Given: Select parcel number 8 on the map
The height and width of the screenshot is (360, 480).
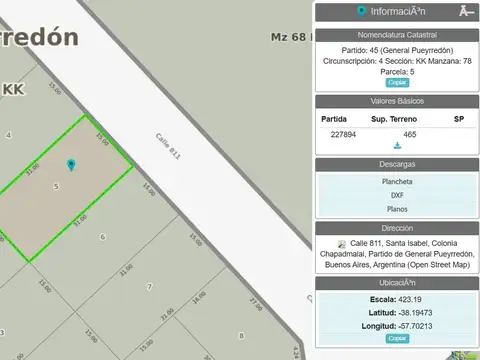Looking at the screenshot, I should click(241, 336).
